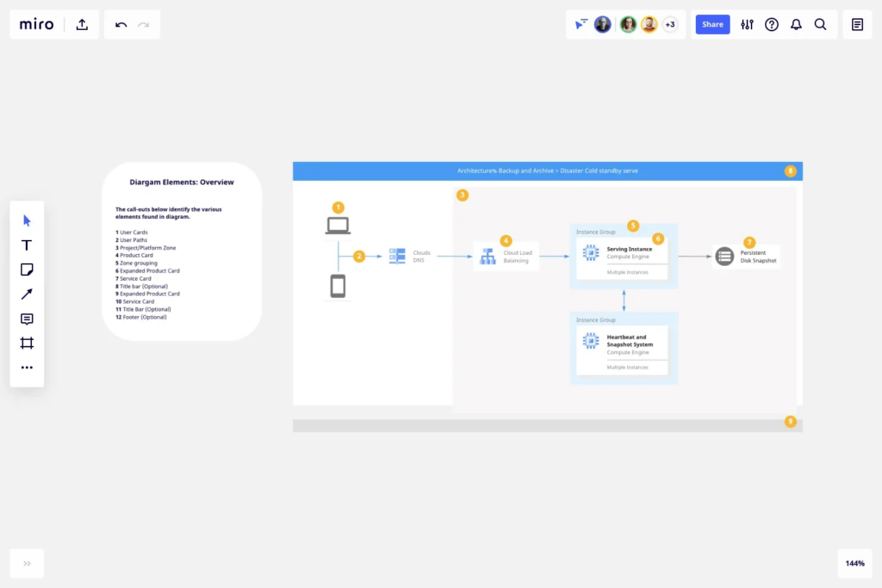
Task: Open board notes panel
Action: 857,24
